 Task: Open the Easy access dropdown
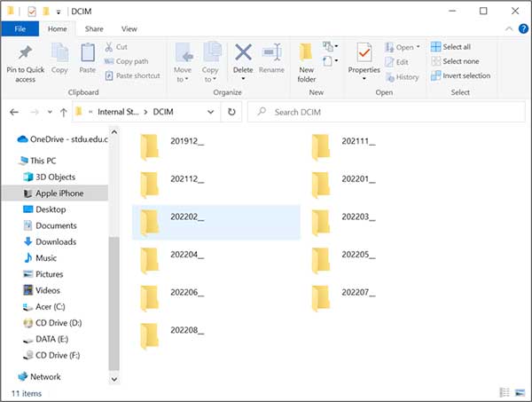point(331,61)
